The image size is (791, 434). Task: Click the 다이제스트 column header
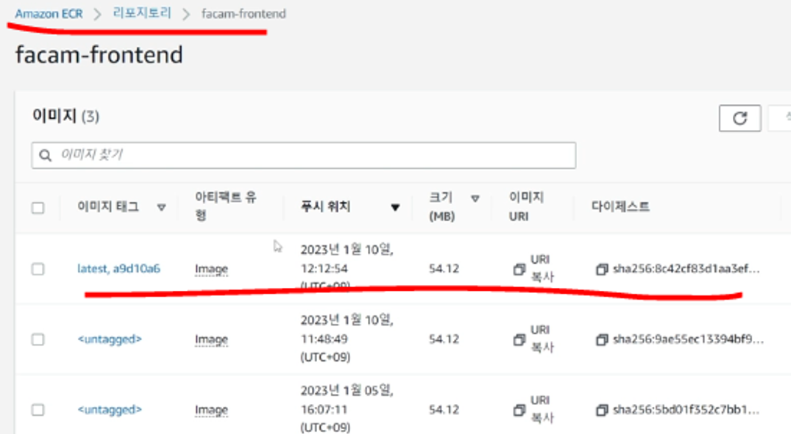pos(620,206)
